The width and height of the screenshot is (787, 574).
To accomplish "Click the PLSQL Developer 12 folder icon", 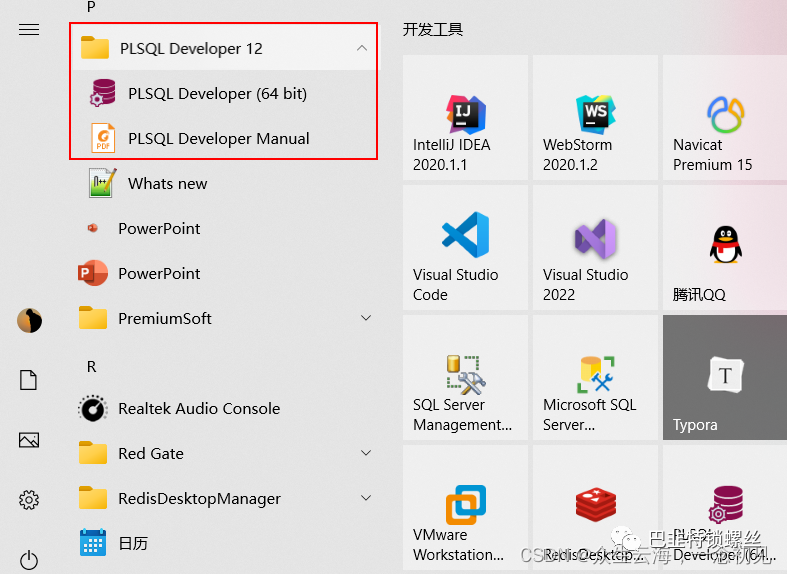I will [x=95, y=48].
